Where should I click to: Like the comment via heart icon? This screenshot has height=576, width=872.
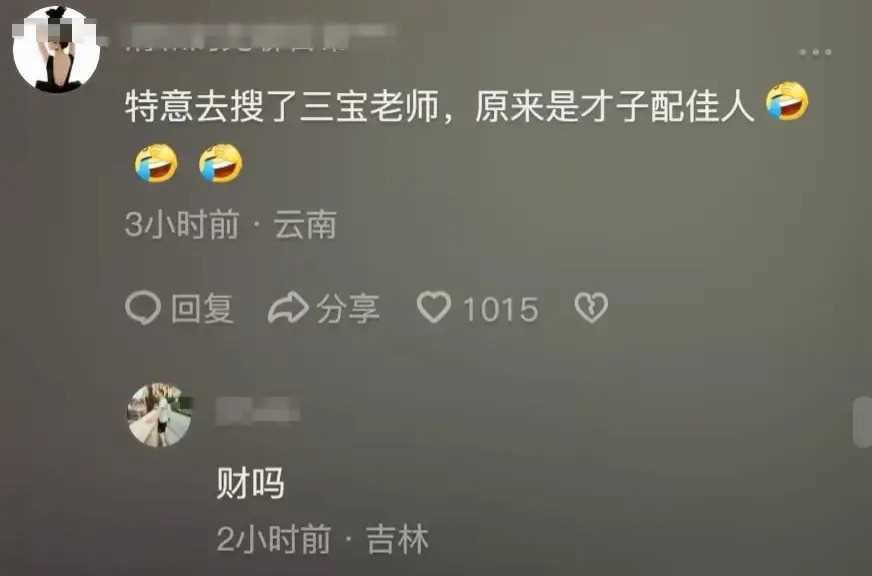(434, 307)
